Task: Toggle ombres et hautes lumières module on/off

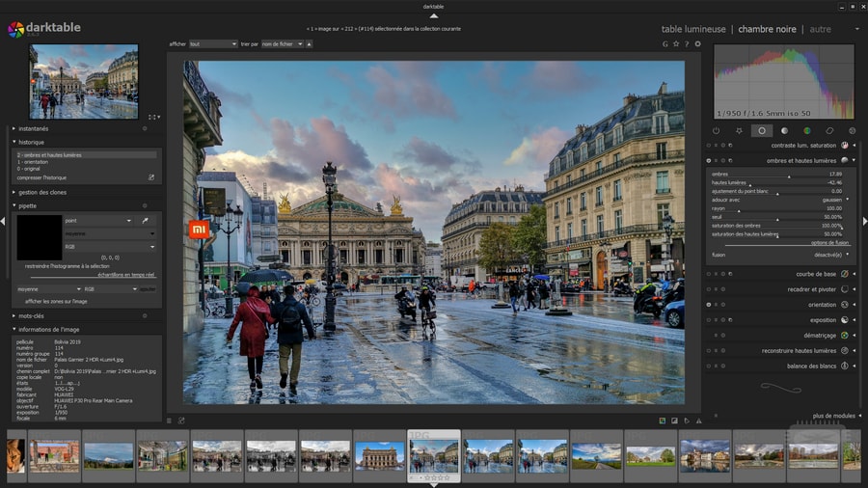Action: tap(709, 160)
